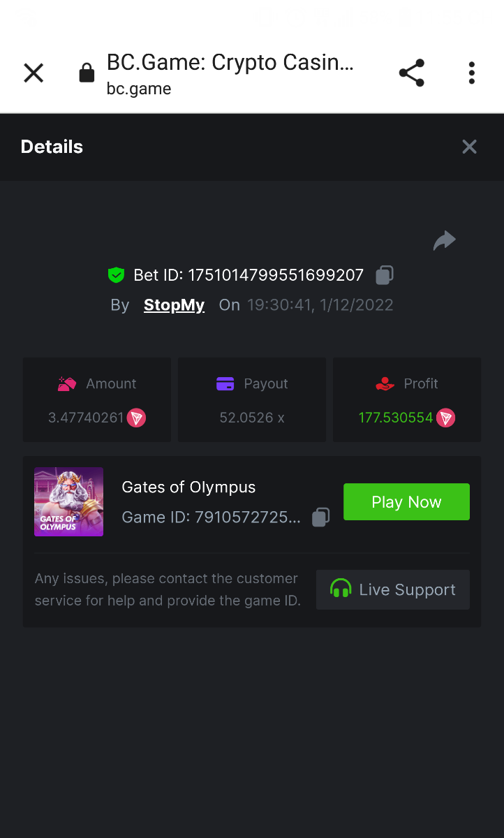This screenshot has height=838, width=504.
Task: Tap the site security lock icon
Action: 87,73
